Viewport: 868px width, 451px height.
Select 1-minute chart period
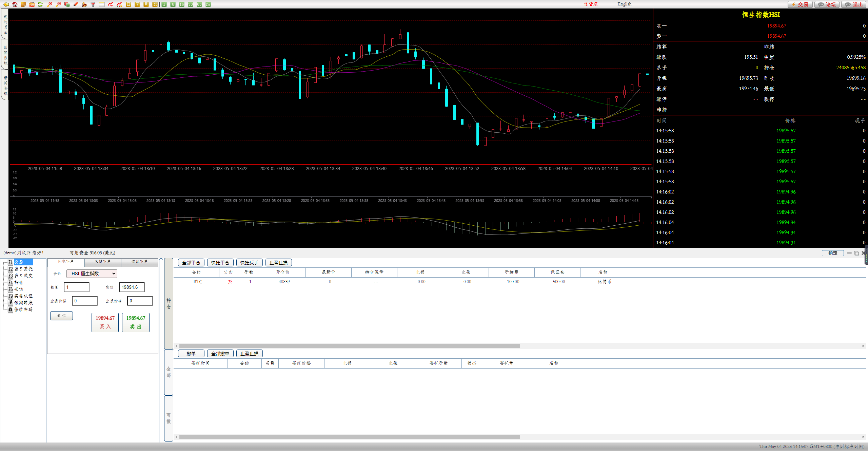[164, 4]
